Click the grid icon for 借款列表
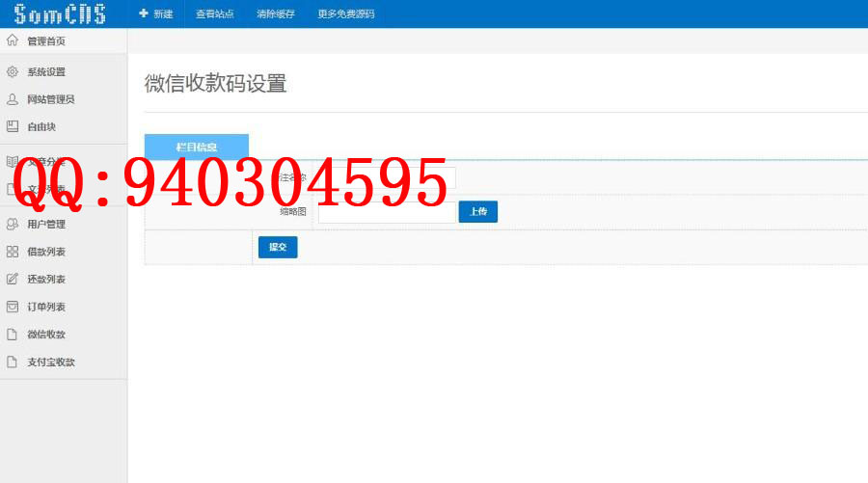 point(13,252)
